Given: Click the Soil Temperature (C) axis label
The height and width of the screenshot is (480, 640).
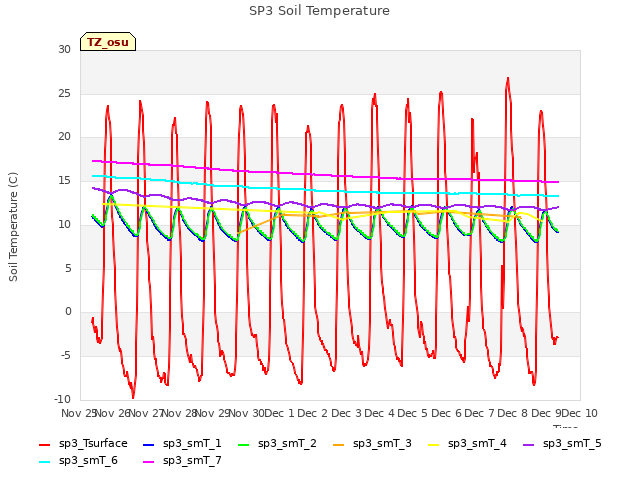Looking at the screenshot, I should tap(13, 227).
